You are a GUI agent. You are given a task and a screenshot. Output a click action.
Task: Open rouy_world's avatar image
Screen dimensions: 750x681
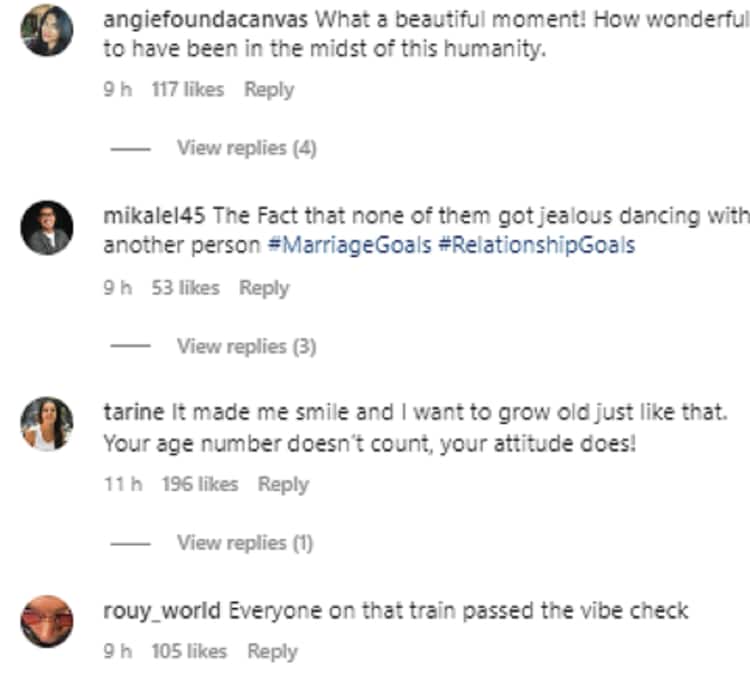point(47,621)
